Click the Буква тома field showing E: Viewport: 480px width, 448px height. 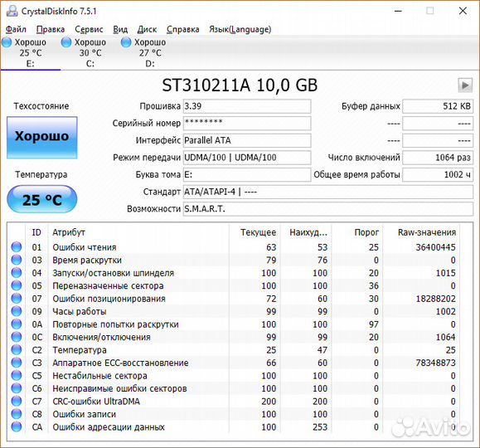(x=247, y=175)
